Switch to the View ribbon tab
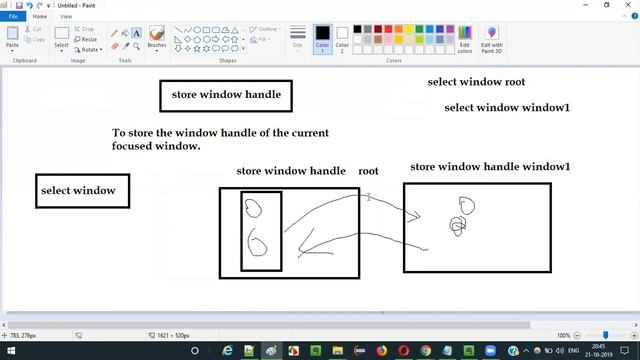The width and height of the screenshot is (640, 360). pyautogui.click(x=66, y=16)
